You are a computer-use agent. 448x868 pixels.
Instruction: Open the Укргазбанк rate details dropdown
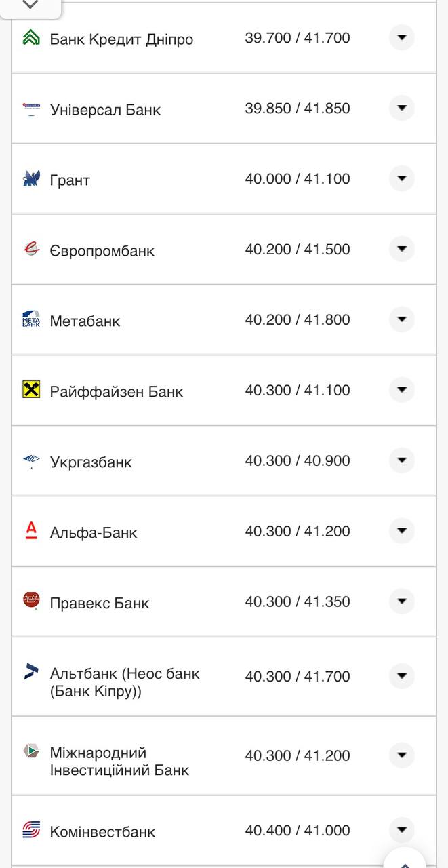(x=402, y=461)
